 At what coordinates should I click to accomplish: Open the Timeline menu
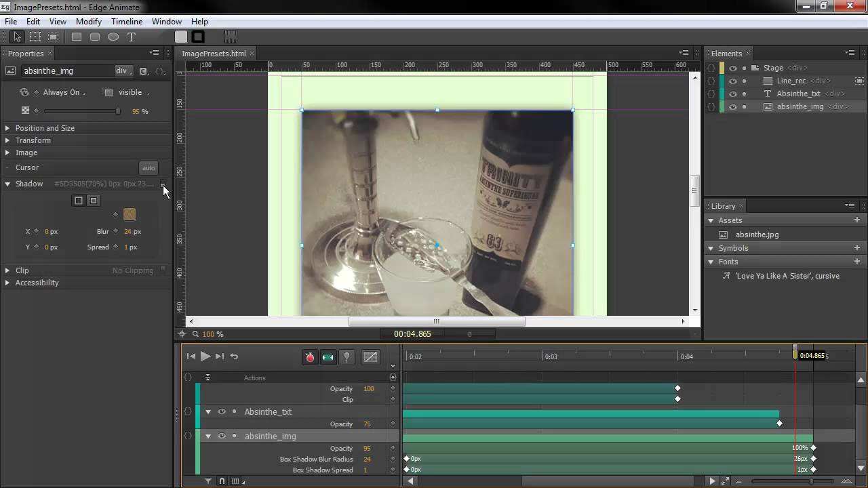[x=127, y=22]
